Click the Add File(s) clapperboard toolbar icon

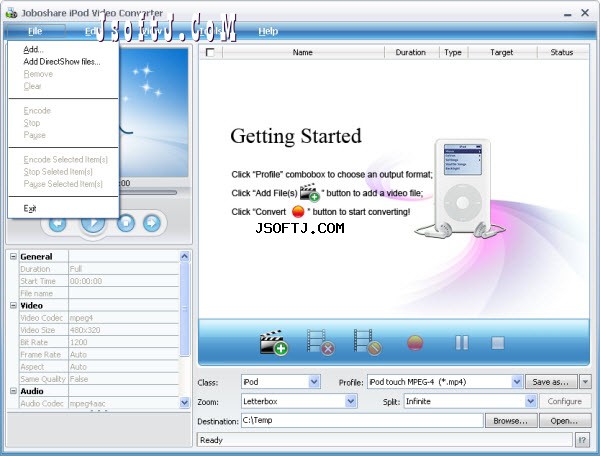[274, 342]
